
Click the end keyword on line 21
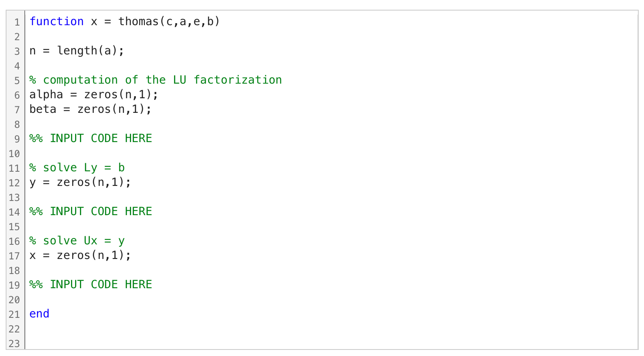pos(39,314)
